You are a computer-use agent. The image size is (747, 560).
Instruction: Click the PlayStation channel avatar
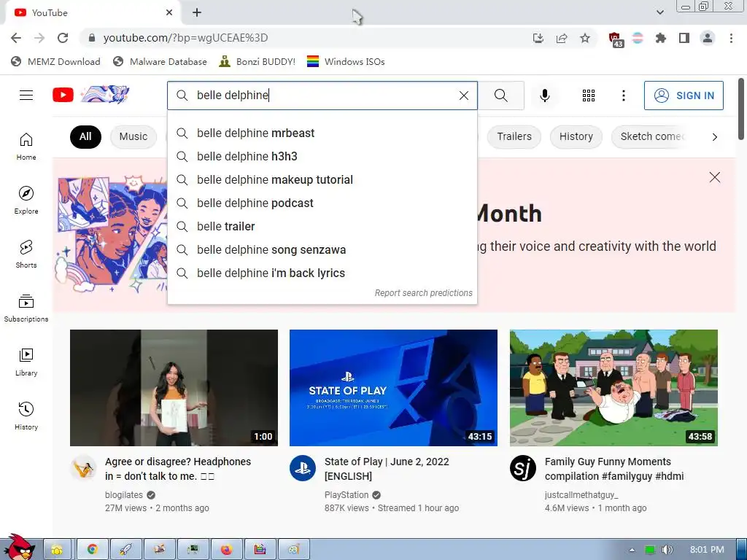coord(303,468)
